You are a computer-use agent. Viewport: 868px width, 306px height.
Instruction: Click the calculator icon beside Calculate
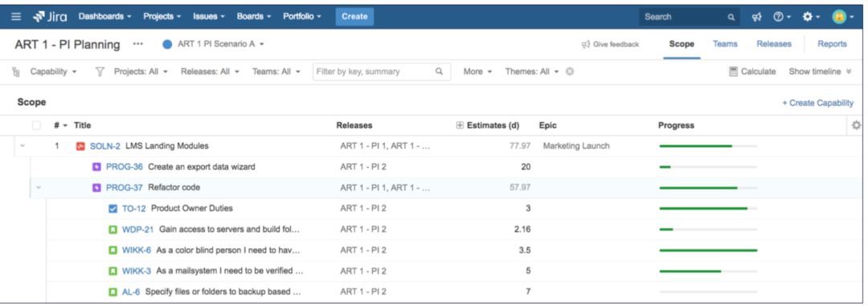click(734, 71)
